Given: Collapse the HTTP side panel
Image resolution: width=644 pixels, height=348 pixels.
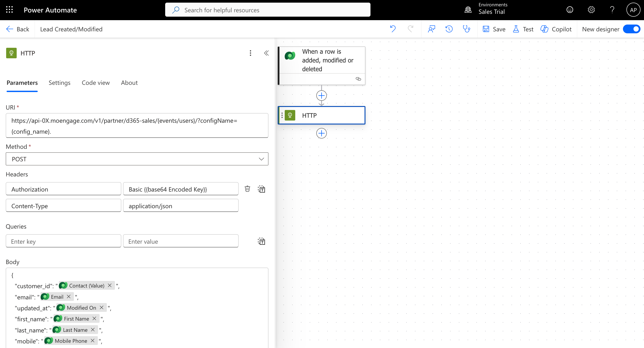Looking at the screenshot, I should (x=267, y=53).
